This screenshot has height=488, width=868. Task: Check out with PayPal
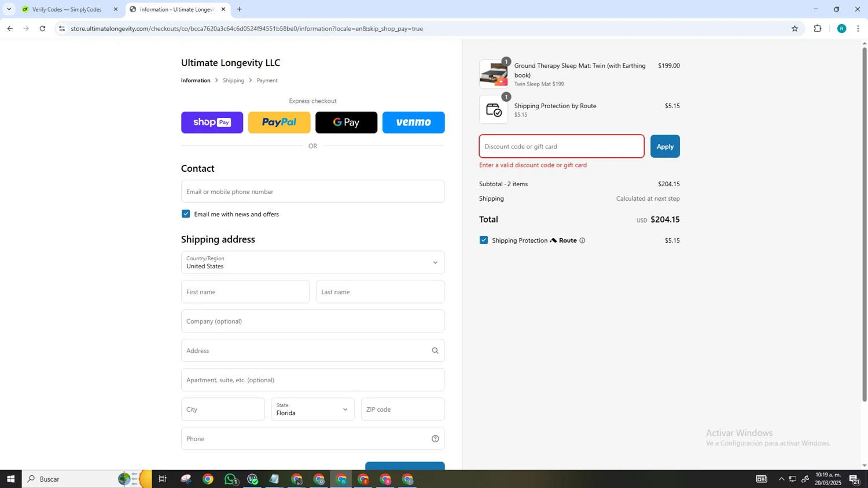(x=279, y=123)
